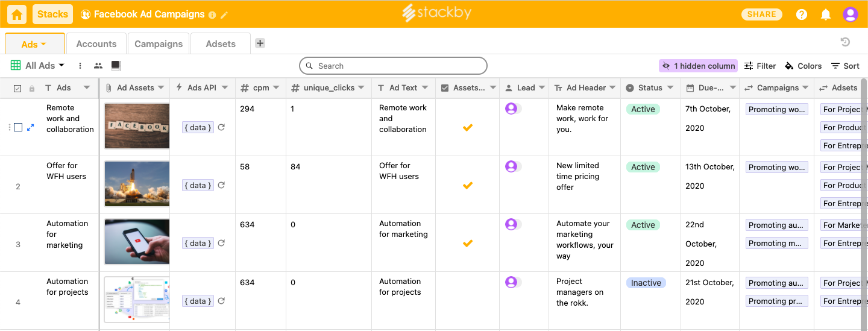Open the cpm column header dropdown
The image size is (868, 331).
[276, 87]
